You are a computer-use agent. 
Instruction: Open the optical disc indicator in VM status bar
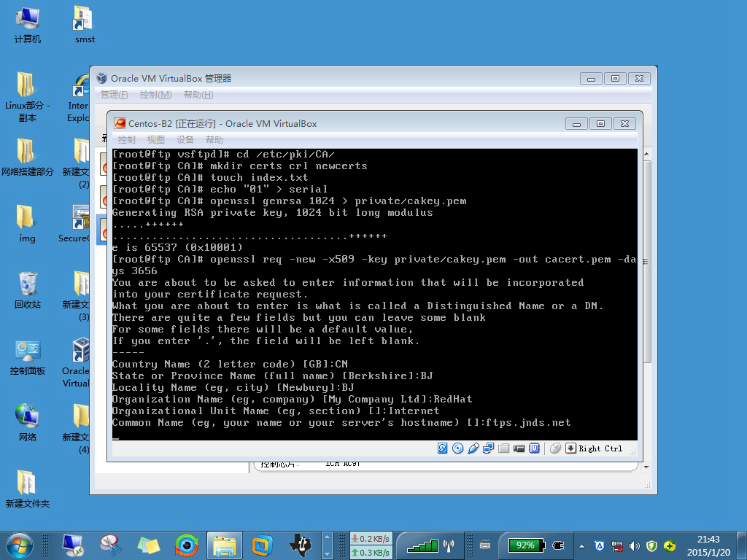[x=458, y=448]
